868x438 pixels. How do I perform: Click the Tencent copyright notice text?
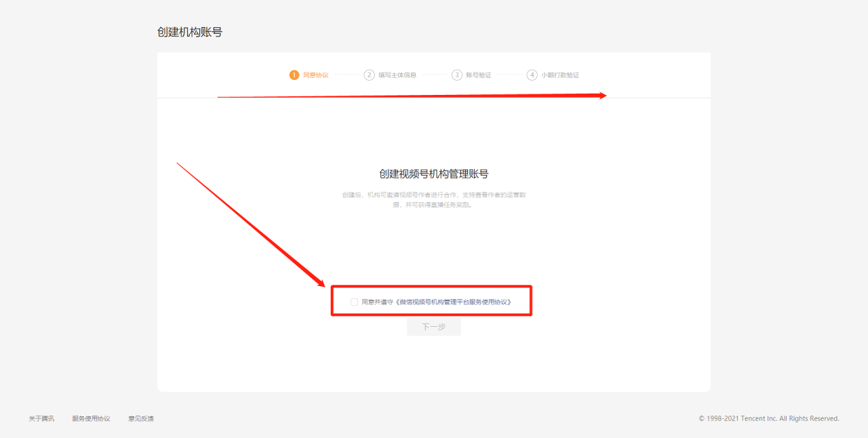pos(769,418)
